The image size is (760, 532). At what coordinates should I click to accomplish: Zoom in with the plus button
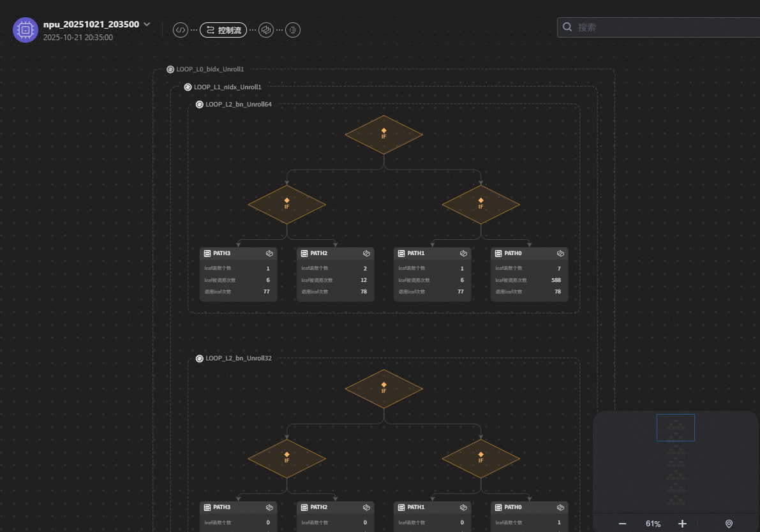(682, 524)
